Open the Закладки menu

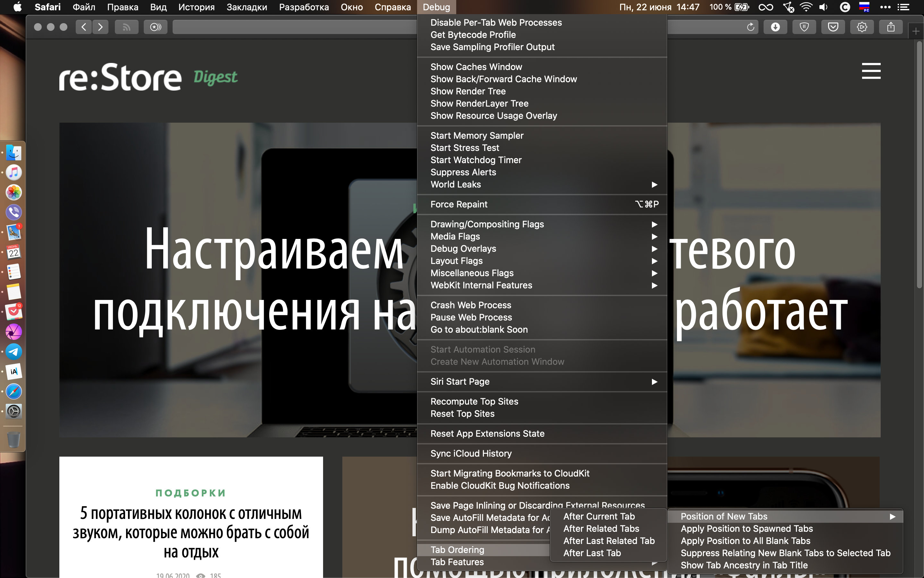247,7
